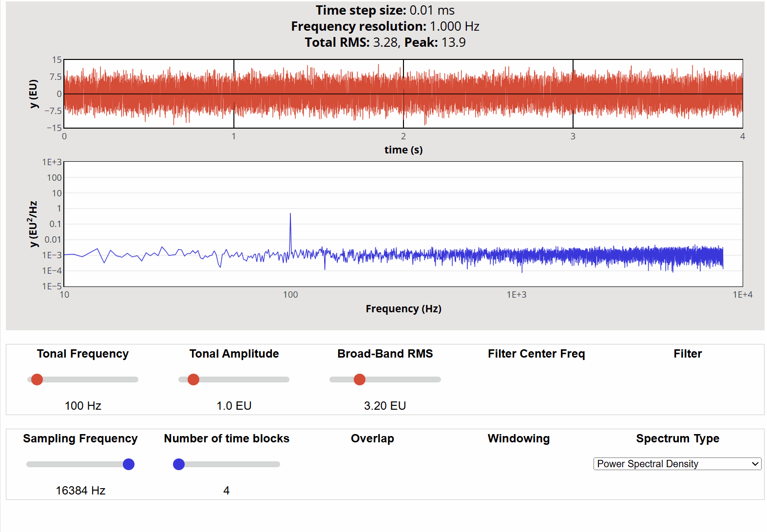
Task: Click the Sampling Frequency slider handle
Action: (x=129, y=464)
